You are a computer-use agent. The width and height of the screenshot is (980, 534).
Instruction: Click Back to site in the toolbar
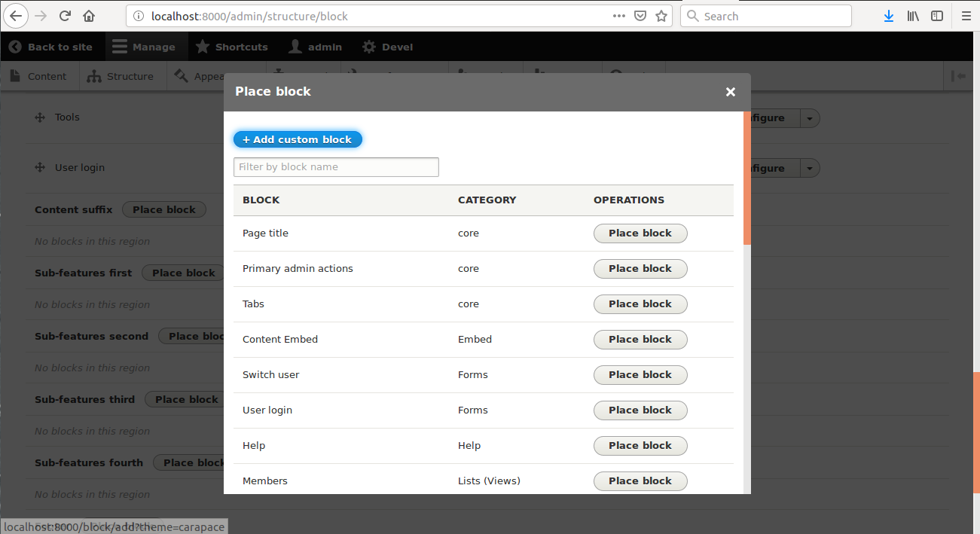click(x=52, y=46)
